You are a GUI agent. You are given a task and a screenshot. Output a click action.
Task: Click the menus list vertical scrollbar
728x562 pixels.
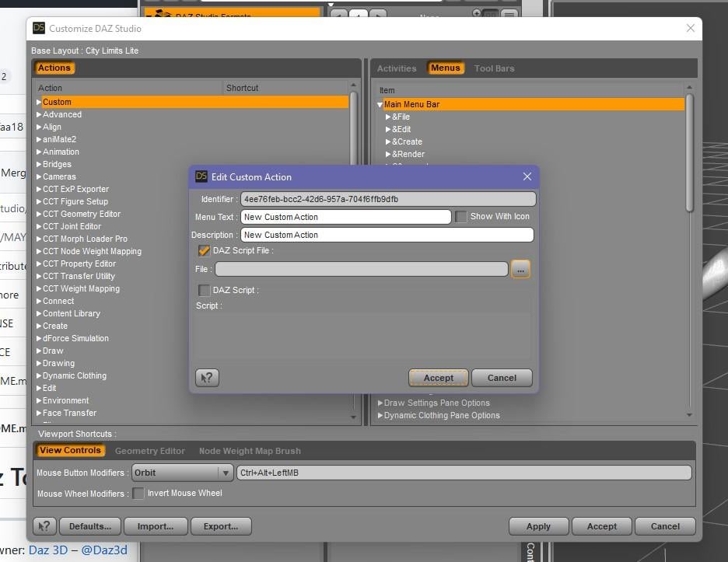click(x=689, y=153)
